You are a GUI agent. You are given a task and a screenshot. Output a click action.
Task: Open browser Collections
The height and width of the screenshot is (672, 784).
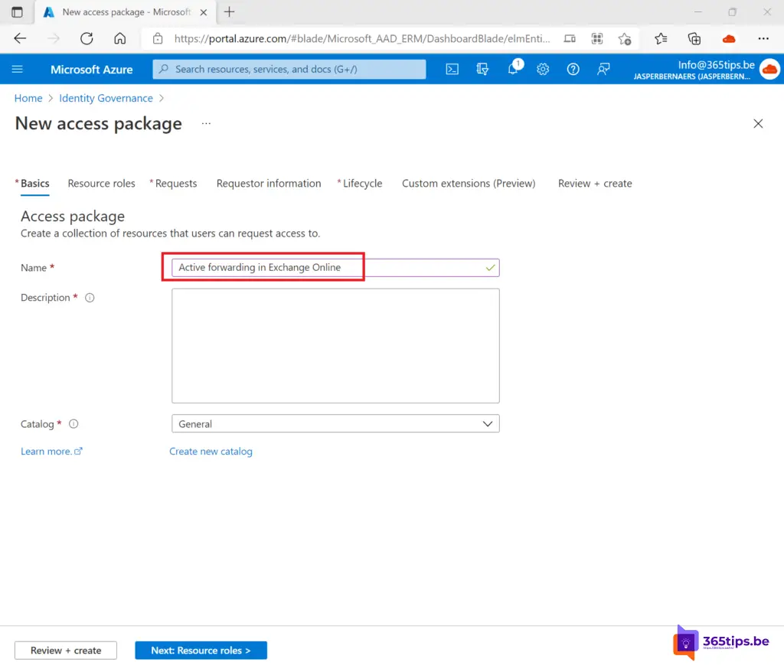pos(694,38)
